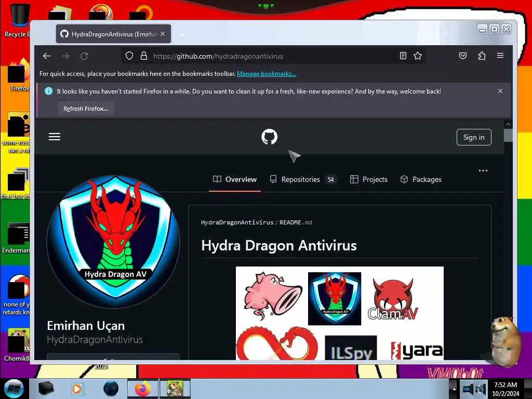Open profile more options three-dot menu
532x399 pixels.
point(483,170)
